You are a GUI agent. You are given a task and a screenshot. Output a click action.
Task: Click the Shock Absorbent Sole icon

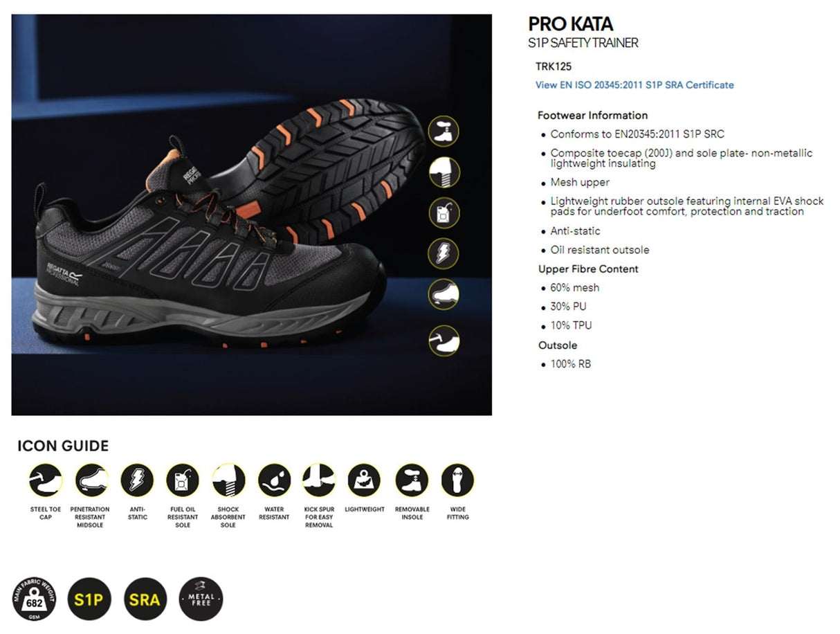tap(228, 480)
